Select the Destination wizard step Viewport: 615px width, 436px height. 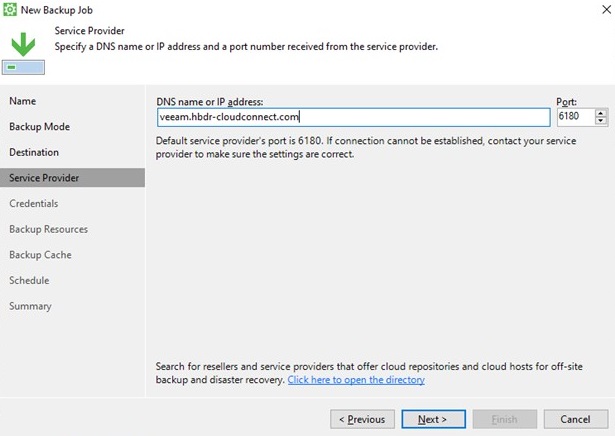pyautogui.click(x=34, y=152)
